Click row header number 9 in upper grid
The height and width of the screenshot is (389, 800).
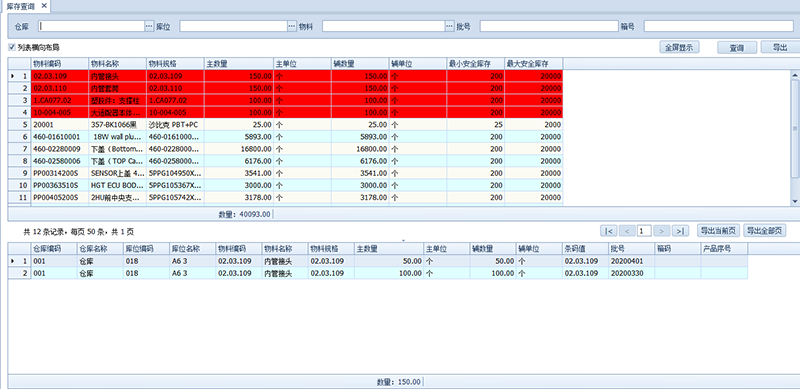pyautogui.click(x=19, y=173)
